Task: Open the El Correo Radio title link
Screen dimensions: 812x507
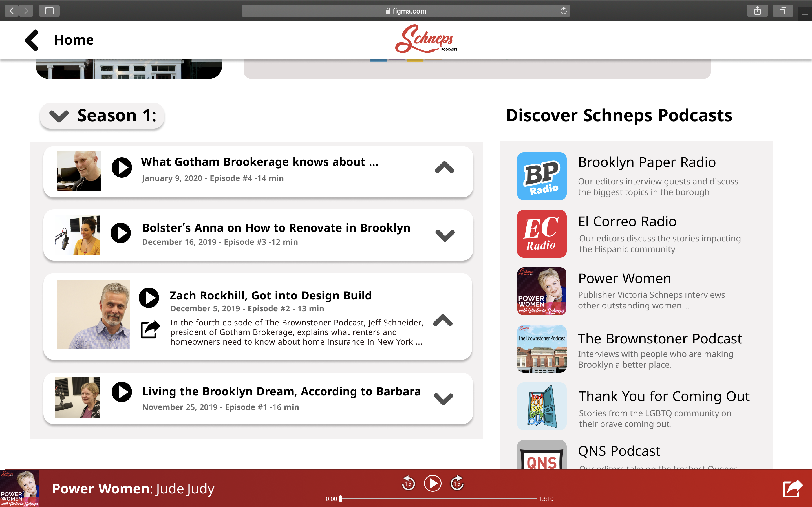Action: (627, 221)
